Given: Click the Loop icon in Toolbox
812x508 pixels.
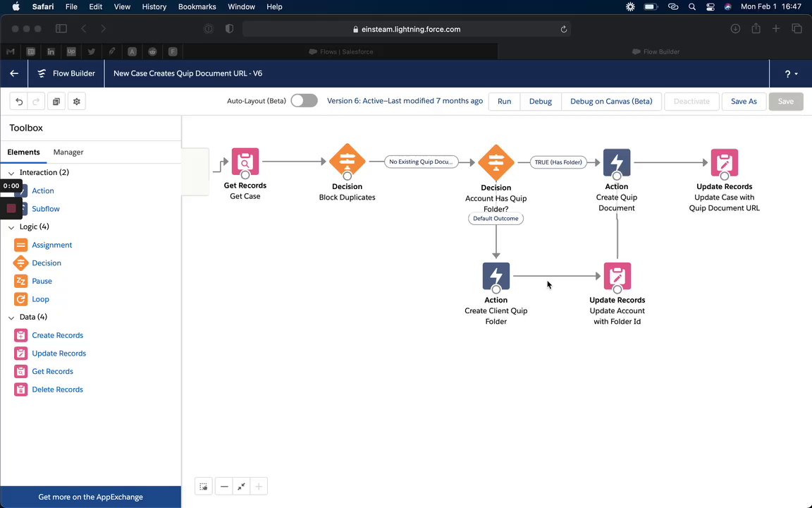Looking at the screenshot, I should coord(20,300).
